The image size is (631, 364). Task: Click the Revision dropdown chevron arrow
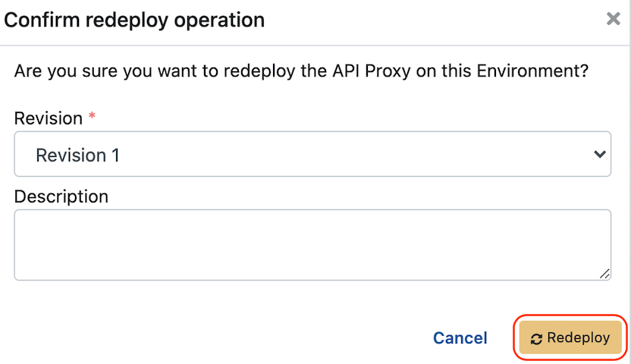pos(599,155)
